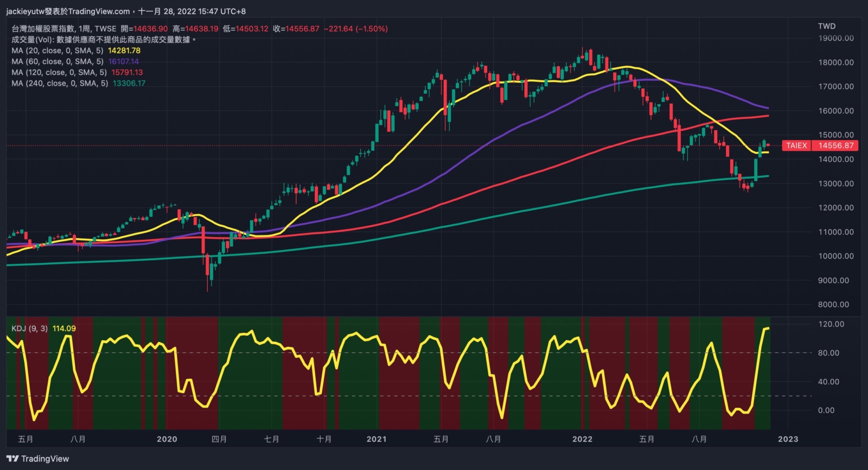Click the yellow 114.09 KDJ value
The image size is (868, 470).
pos(64,328)
